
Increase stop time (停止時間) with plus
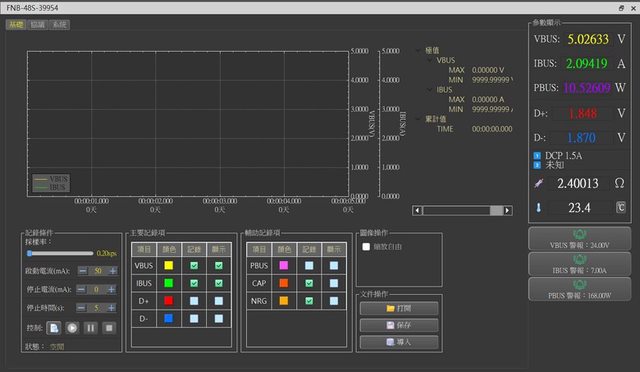pyautogui.click(x=111, y=308)
